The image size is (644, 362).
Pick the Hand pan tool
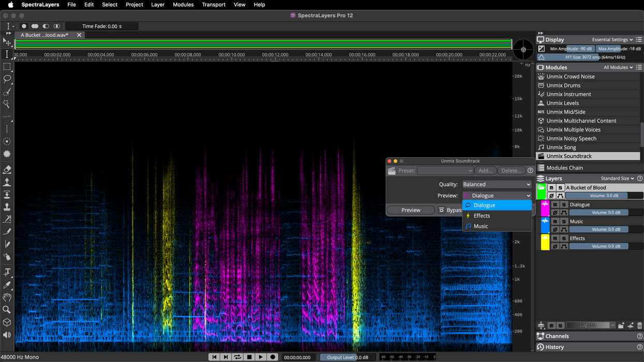pos(7,297)
